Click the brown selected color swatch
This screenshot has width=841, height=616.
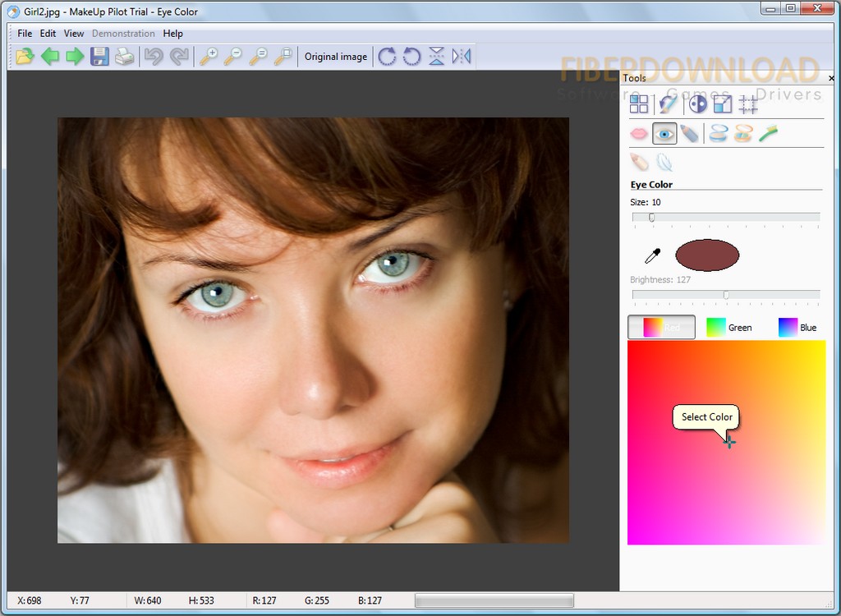point(706,255)
